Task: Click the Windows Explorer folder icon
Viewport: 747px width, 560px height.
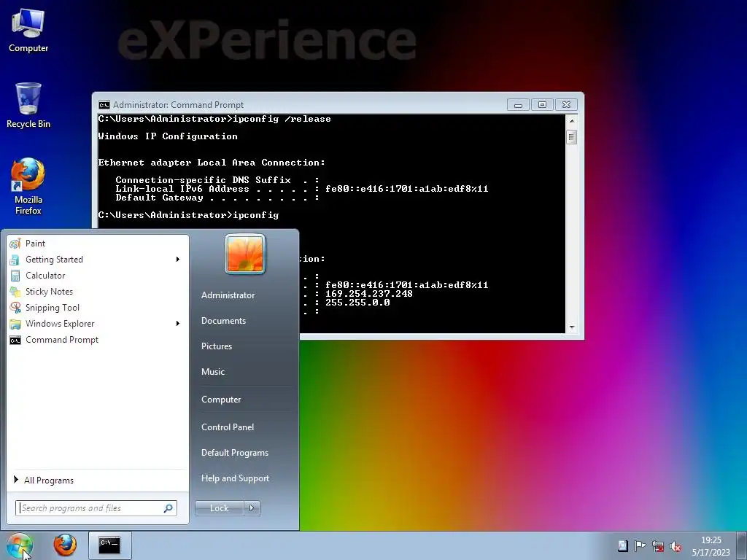Action: coord(15,324)
